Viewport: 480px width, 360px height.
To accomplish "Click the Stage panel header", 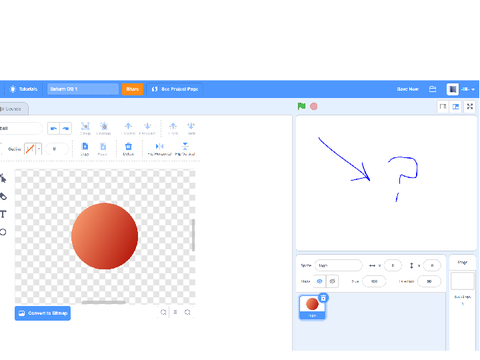I will coord(462,262).
